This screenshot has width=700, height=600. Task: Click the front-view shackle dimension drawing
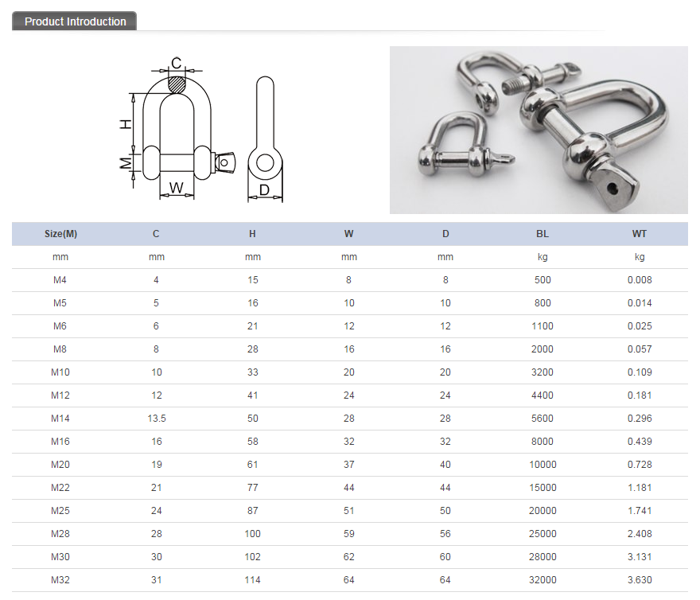(177, 128)
